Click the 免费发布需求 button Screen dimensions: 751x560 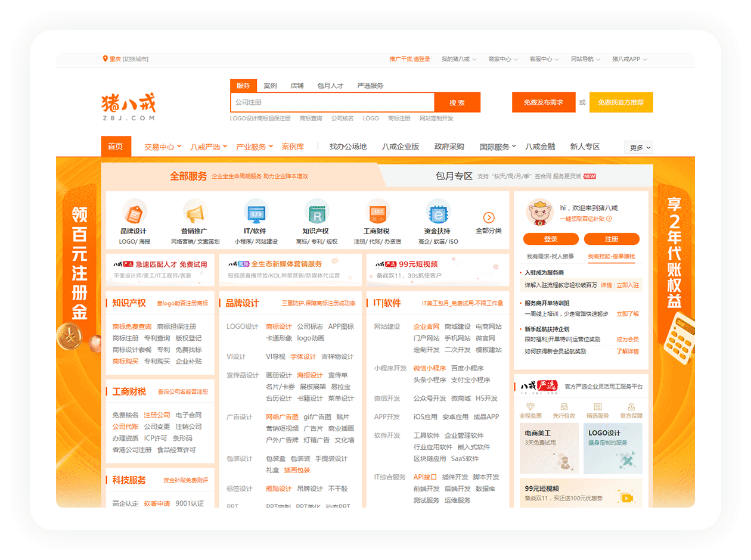click(544, 102)
